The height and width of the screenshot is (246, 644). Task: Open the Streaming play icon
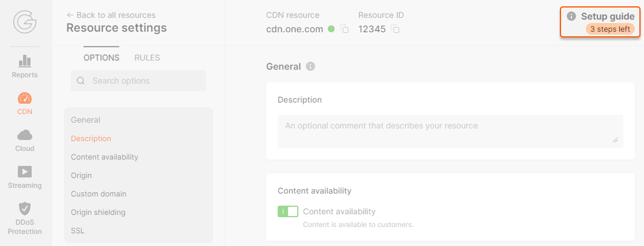(25, 172)
